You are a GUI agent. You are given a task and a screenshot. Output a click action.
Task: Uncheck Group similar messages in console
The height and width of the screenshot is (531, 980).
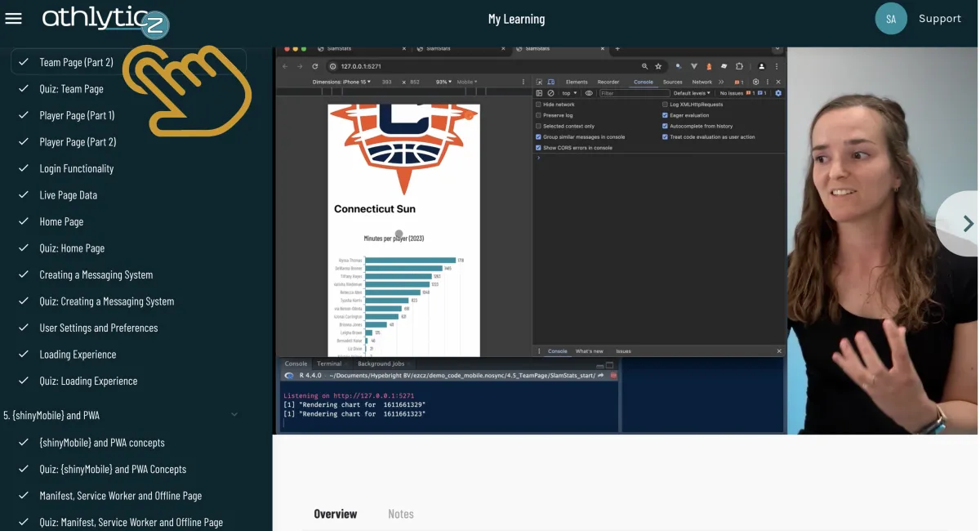coord(538,136)
